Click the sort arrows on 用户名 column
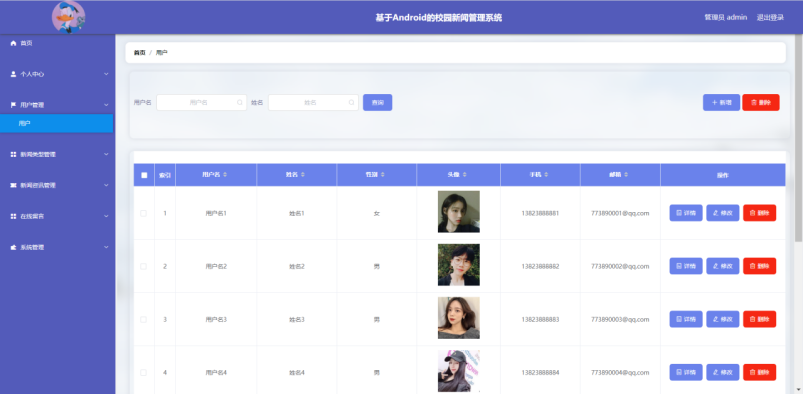The height and width of the screenshot is (394, 803). (225, 175)
